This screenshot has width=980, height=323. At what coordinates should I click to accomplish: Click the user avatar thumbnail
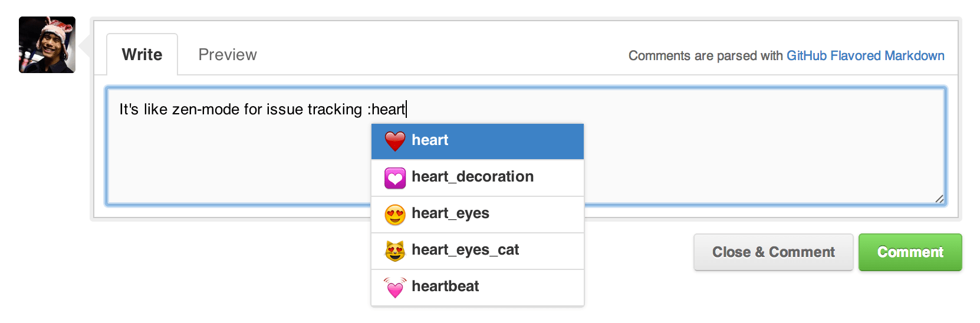[x=47, y=45]
